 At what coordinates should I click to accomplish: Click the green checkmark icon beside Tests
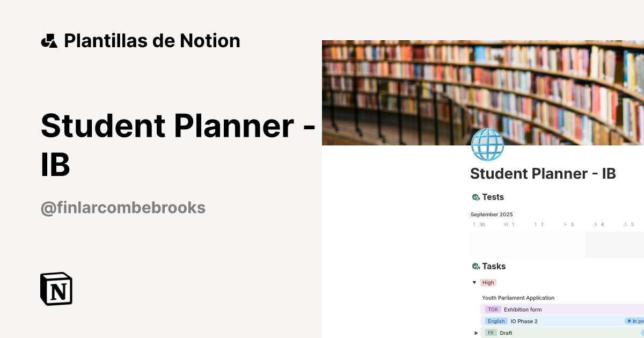point(475,196)
